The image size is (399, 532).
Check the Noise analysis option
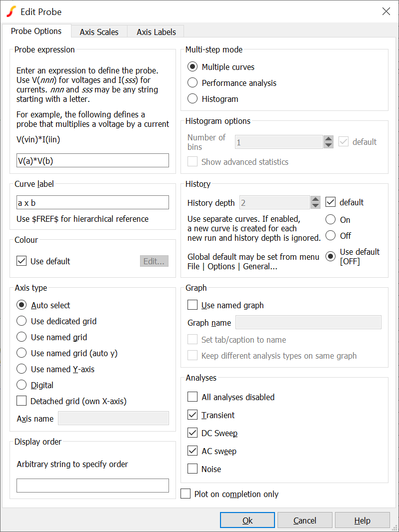pyautogui.click(x=192, y=469)
